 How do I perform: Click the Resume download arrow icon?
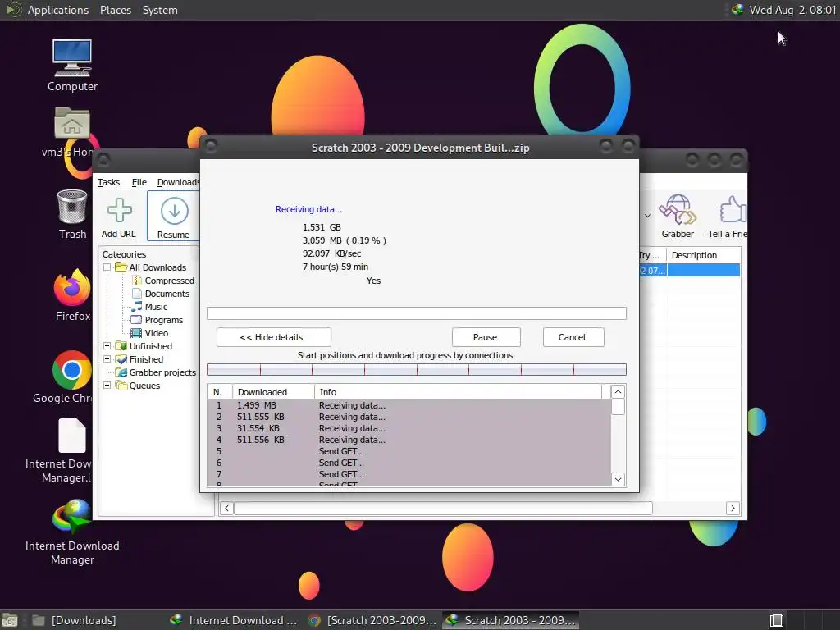[174, 211]
